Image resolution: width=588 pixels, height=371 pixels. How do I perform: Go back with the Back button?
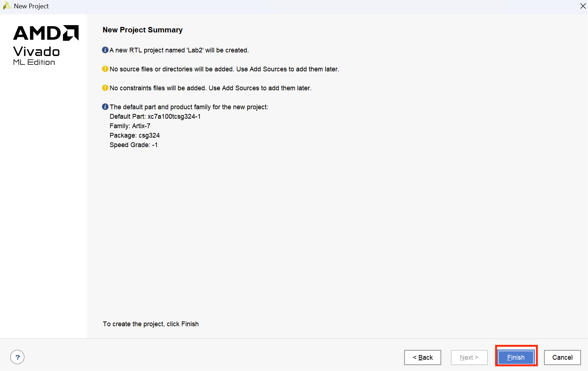(x=422, y=358)
